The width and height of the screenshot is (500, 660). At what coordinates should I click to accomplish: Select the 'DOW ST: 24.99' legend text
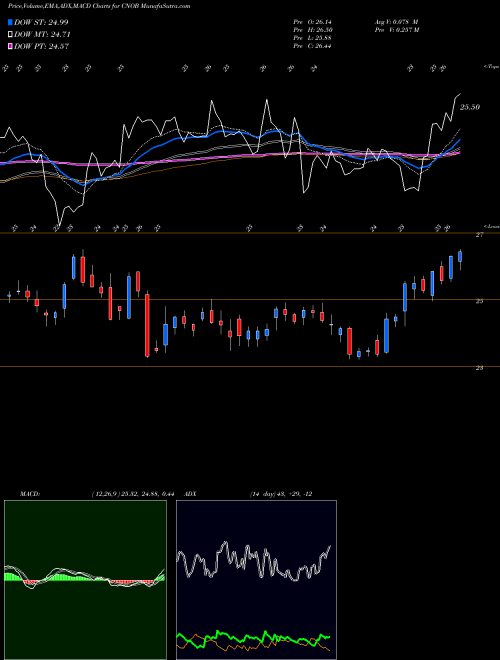(41, 22)
